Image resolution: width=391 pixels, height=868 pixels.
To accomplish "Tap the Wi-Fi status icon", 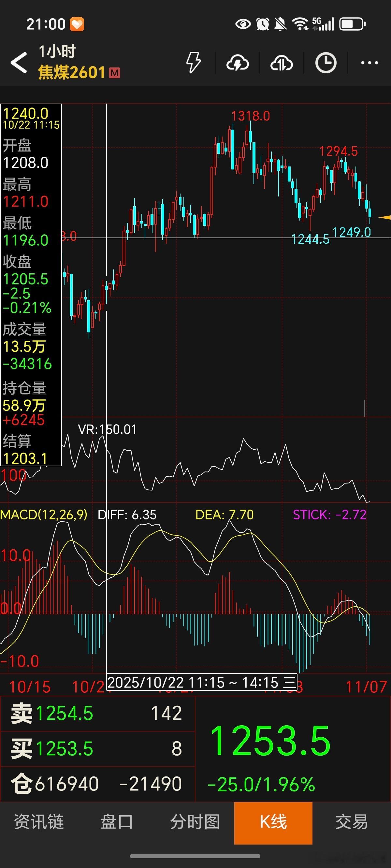I will 300,24.
